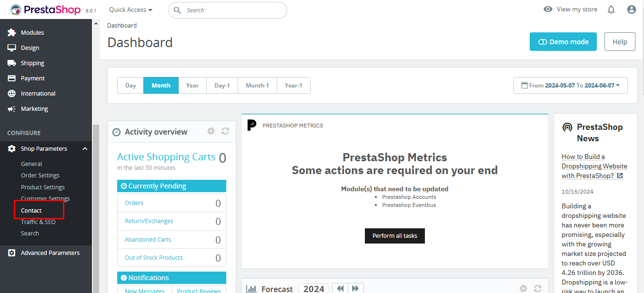
Task: Click the Active Shopping Carts heading
Action: pos(166,157)
